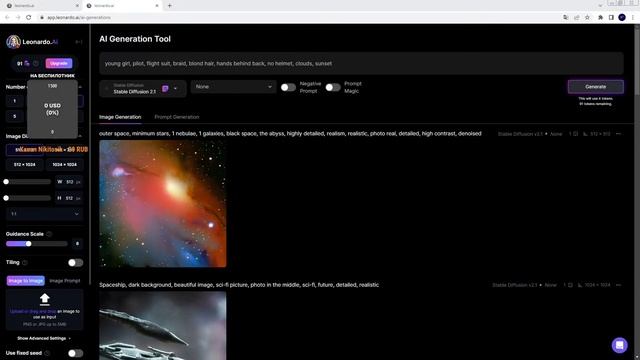Click the Leonardo.Ai avatar logo
Viewport: 640px width, 360px height.
pos(13,42)
